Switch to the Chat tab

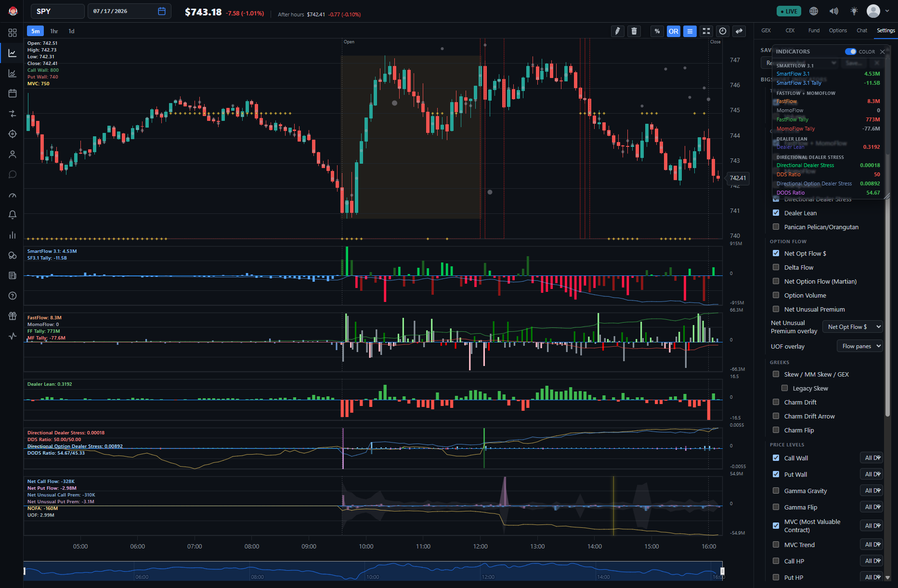click(x=862, y=30)
